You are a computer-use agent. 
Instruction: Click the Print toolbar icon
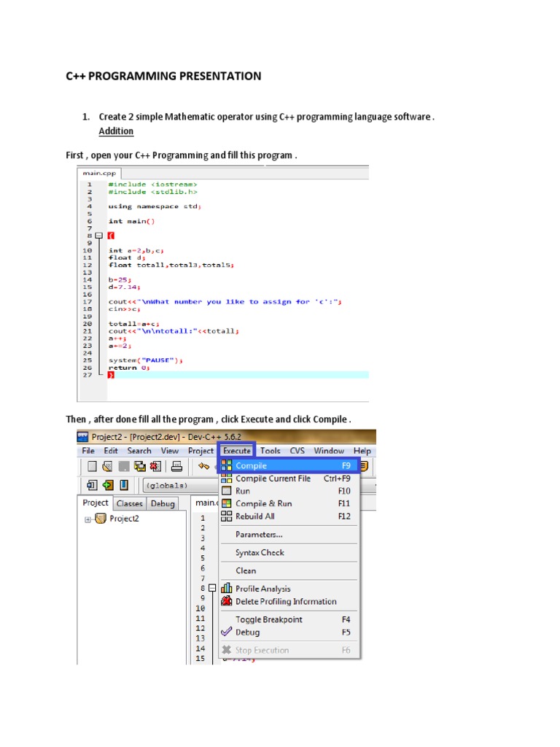(x=176, y=466)
